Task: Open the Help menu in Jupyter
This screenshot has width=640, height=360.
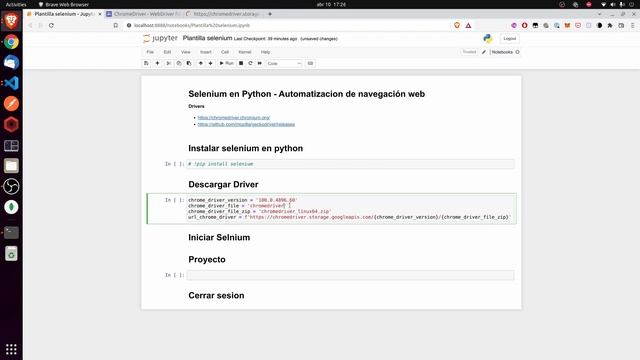Action: [265, 52]
